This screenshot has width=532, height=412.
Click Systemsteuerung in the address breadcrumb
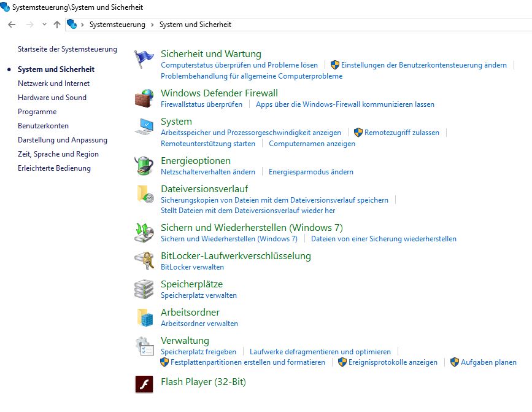(117, 25)
